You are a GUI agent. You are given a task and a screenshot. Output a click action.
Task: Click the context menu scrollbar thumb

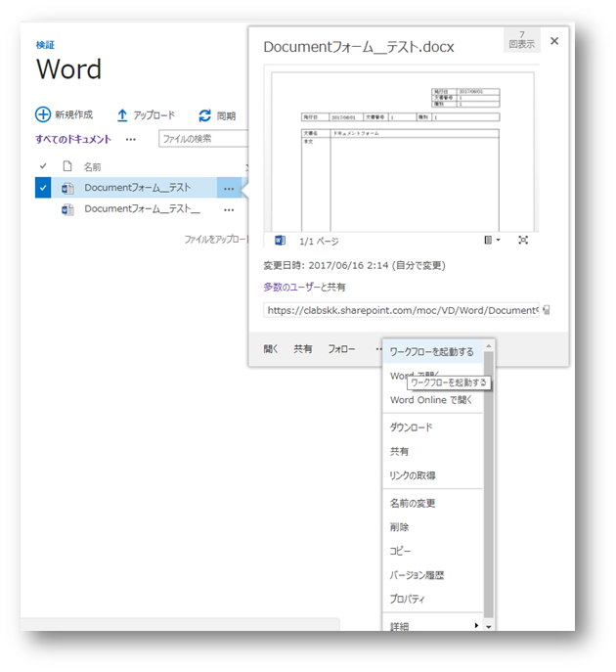pyautogui.click(x=489, y=484)
